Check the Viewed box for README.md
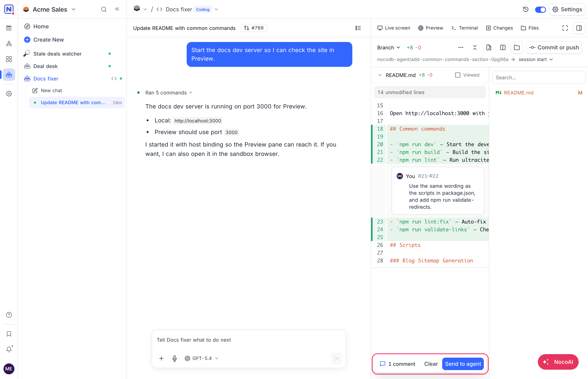This screenshot has width=588, height=379. coord(458,75)
